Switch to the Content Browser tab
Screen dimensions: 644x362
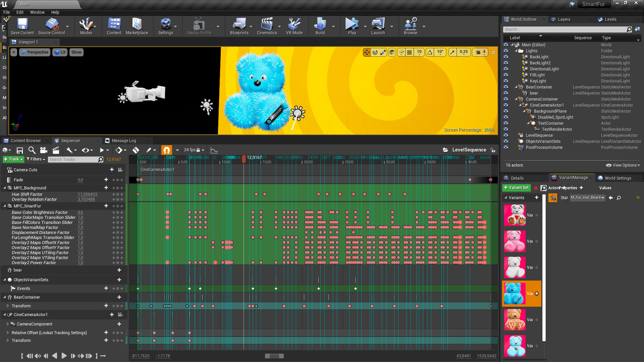click(x=25, y=141)
